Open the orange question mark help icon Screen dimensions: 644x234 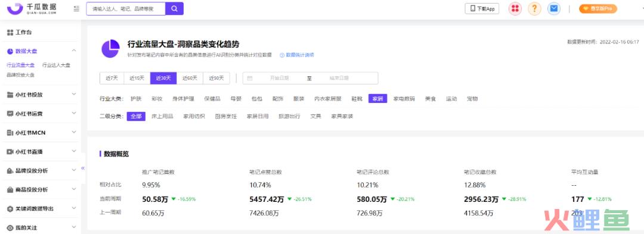tap(534, 8)
